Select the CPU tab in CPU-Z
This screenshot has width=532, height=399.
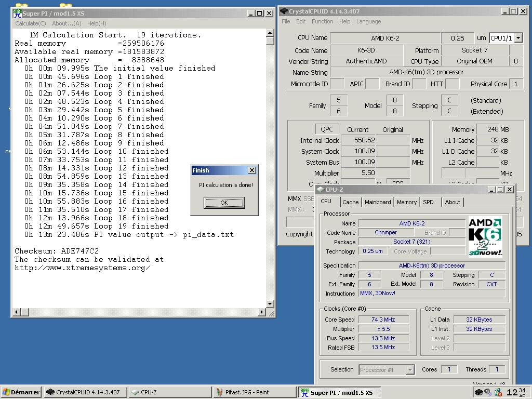326,201
